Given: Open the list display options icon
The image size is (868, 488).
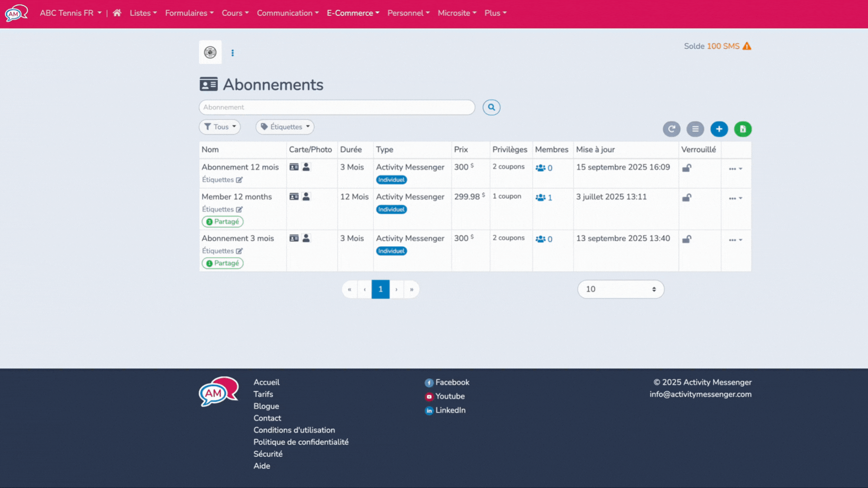Looking at the screenshot, I should (695, 129).
